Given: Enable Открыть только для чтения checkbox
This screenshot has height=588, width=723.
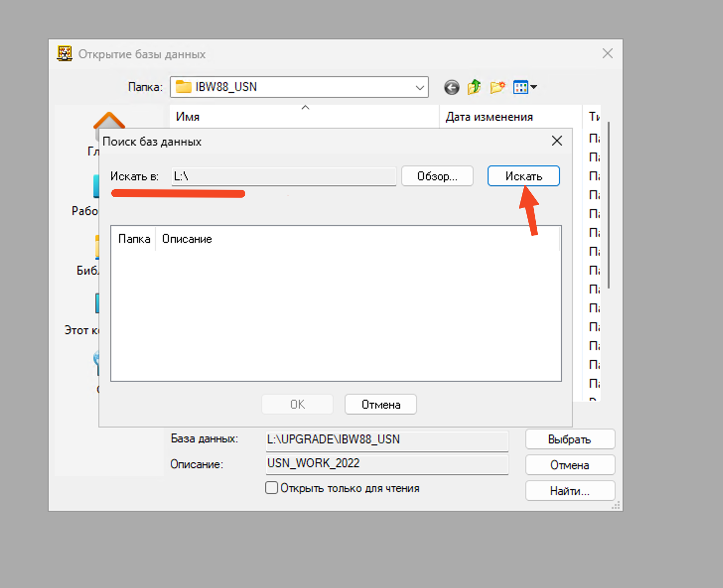Looking at the screenshot, I should pyautogui.click(x=272, y=488).
